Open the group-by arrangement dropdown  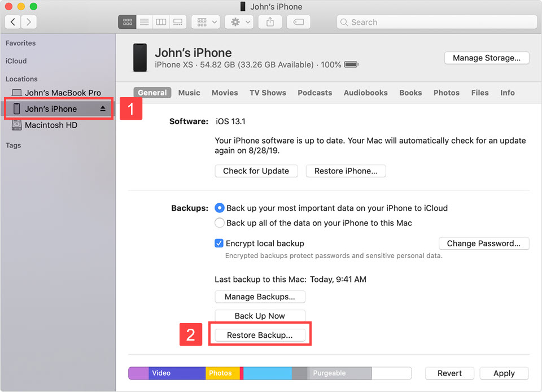point(206,22)
